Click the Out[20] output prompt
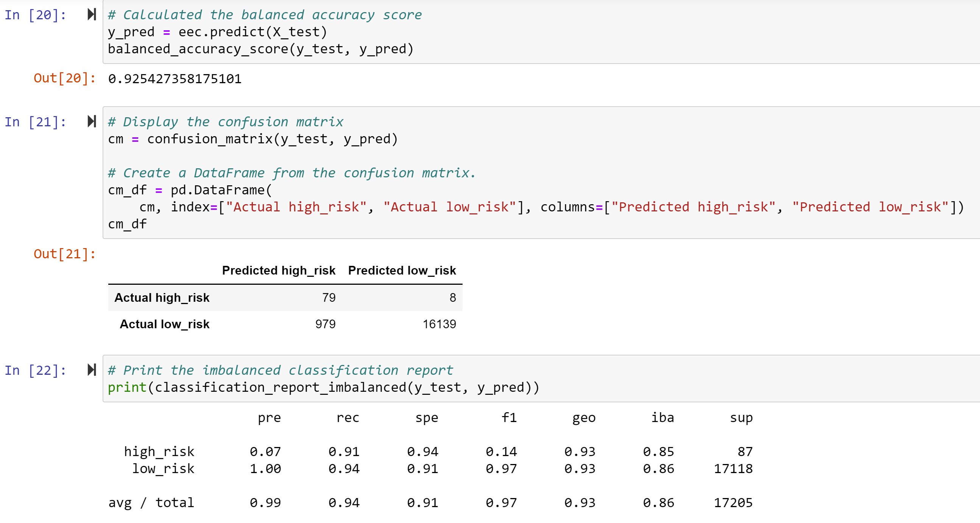 point(65,78)
